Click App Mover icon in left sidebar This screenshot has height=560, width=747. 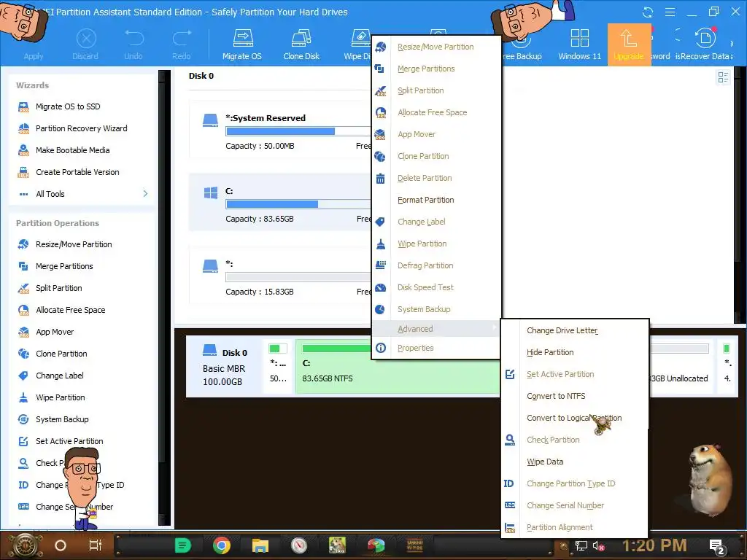[x=23, y=332]
